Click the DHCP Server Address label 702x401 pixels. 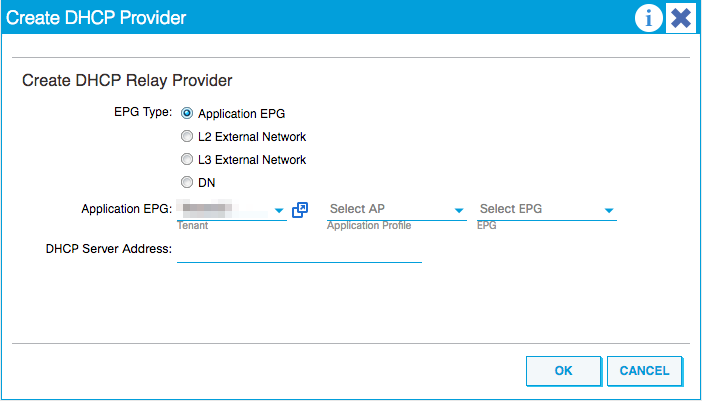[x=109, y=249]
